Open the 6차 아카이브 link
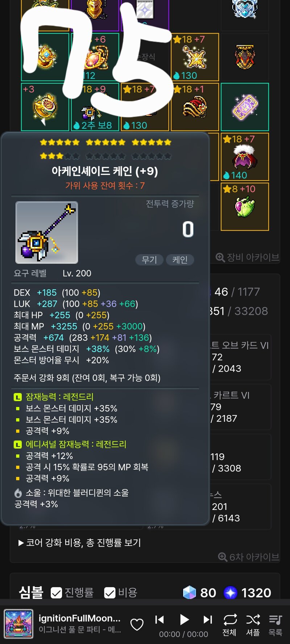The width and height of the screenshot is (290, 644). [249, 557]
